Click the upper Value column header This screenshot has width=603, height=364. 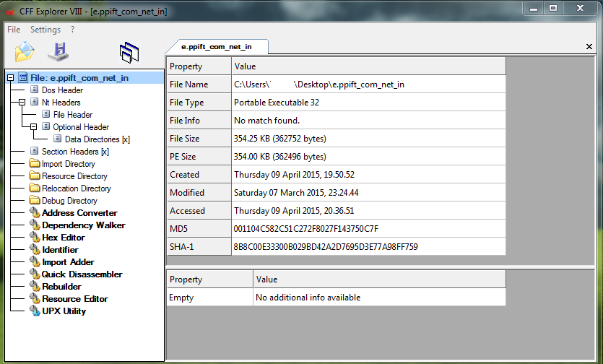[369, 66]
